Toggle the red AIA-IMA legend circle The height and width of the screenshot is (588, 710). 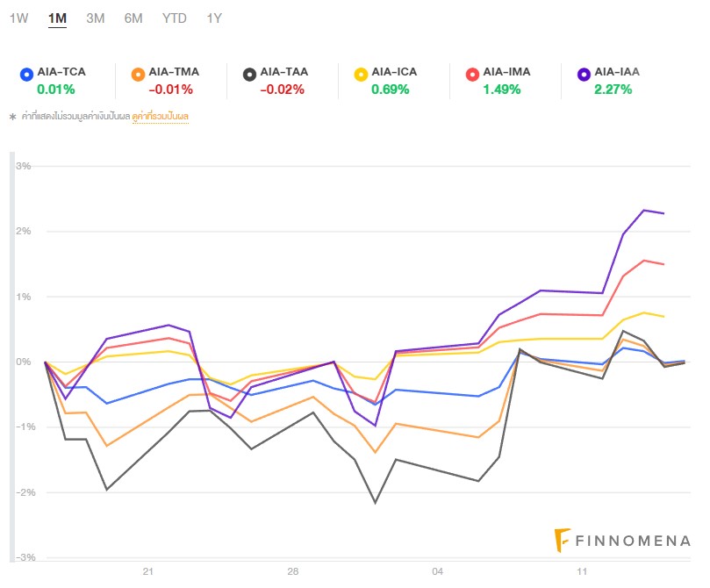(x=471, y=74)
